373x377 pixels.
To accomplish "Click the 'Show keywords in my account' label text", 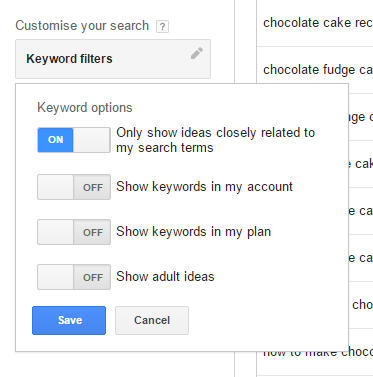I will tap(204, 187).
